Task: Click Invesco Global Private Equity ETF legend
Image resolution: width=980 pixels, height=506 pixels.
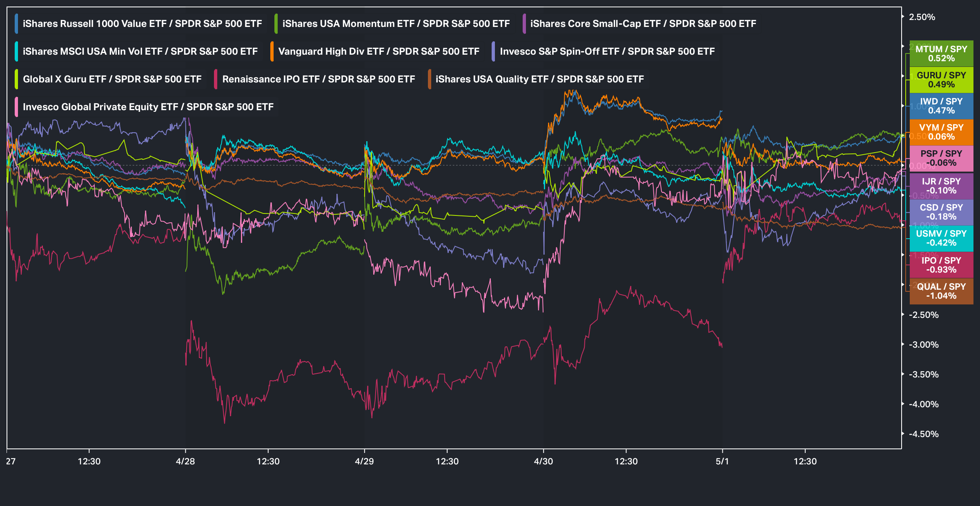Action: 145,107
